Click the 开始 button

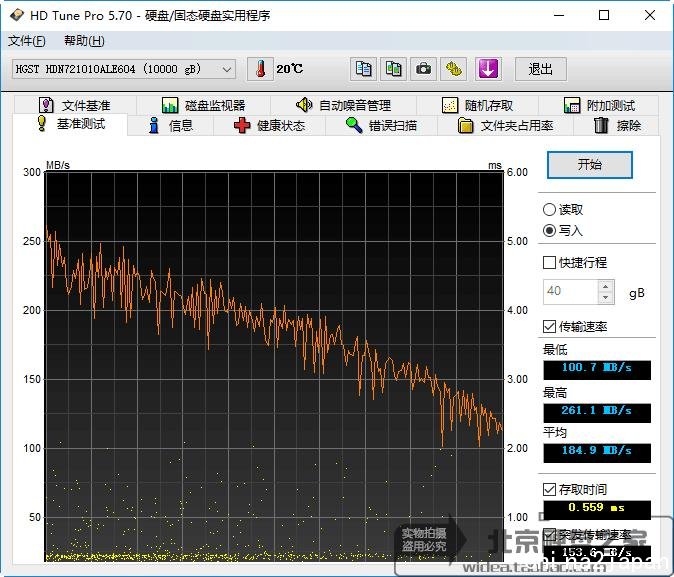(x=590, y=164)
